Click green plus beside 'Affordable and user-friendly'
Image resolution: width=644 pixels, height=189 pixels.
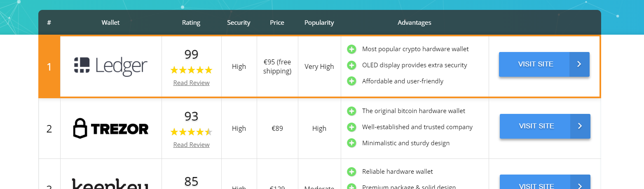[351, 81]
